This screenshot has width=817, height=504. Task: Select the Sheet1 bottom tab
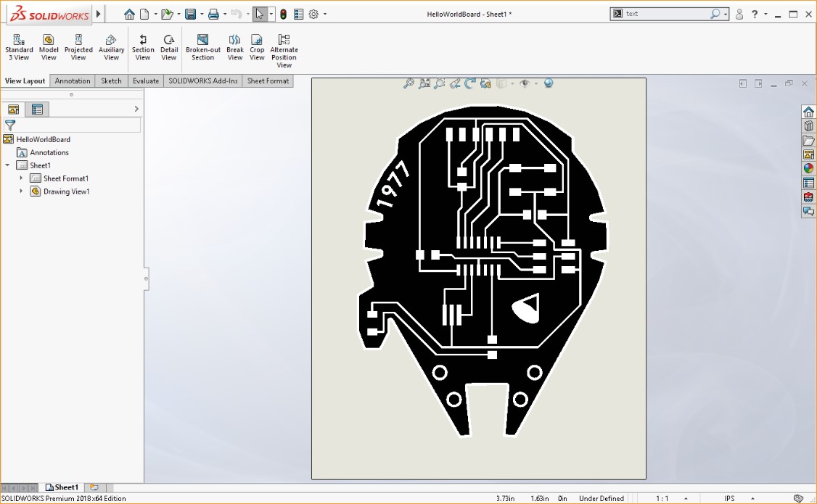pos(62,487)
